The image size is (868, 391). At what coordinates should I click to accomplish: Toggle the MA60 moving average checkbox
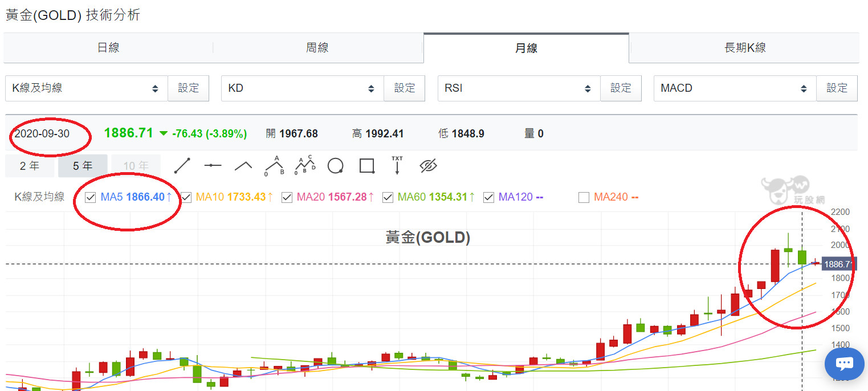388,197
